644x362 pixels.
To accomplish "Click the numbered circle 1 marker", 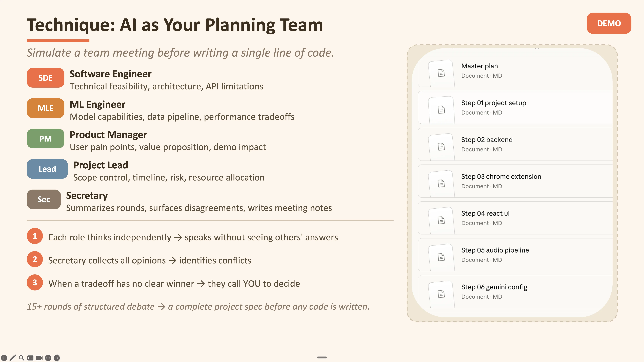I will coord(35,236).
